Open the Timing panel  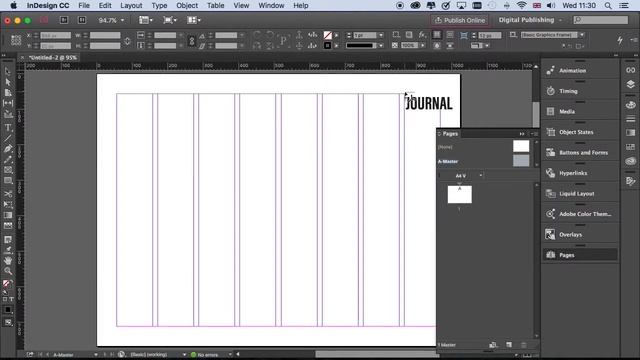point(580,91)
